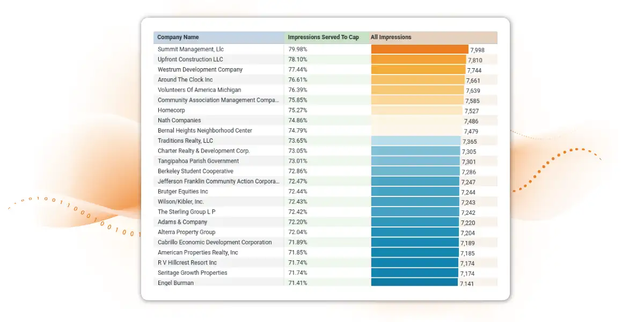Click the blue bar for Brutger Equities Inc
644x322 pixels.
(x=415, y=192)
